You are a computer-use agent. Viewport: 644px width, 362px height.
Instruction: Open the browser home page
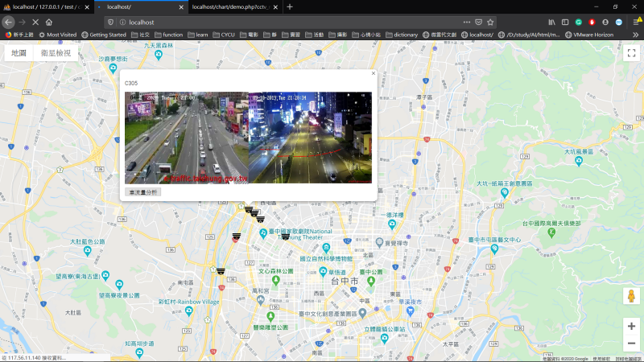tap(49, 23)
